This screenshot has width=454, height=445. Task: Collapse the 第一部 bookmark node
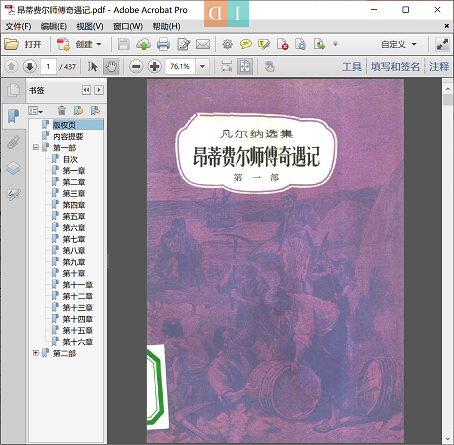click(x=36, y=147)
